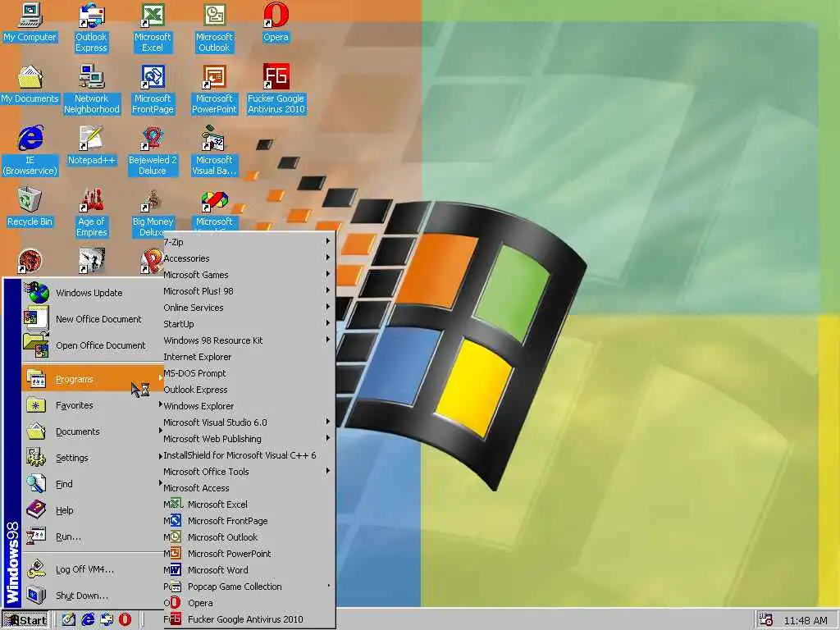Choose Open Office Document

[x=93, y=345]
